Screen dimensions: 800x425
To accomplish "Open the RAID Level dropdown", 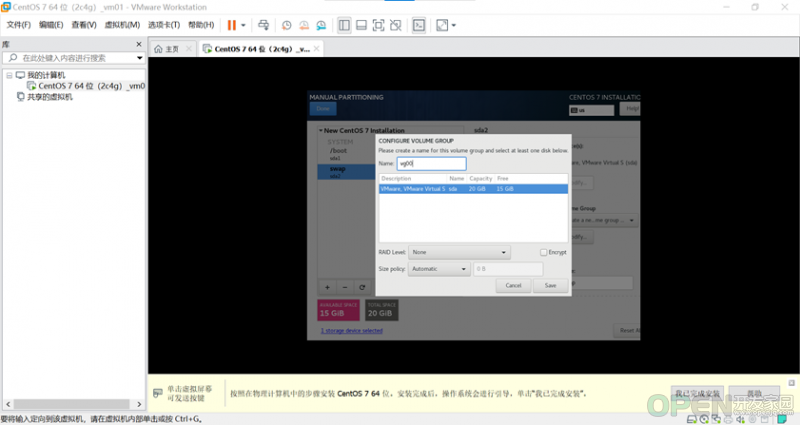I will (459, 252).
